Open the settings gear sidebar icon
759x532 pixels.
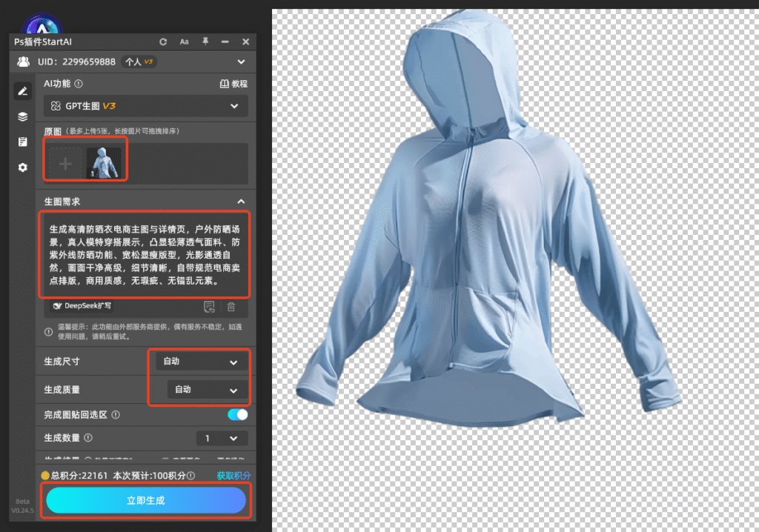tap(23, 167)
